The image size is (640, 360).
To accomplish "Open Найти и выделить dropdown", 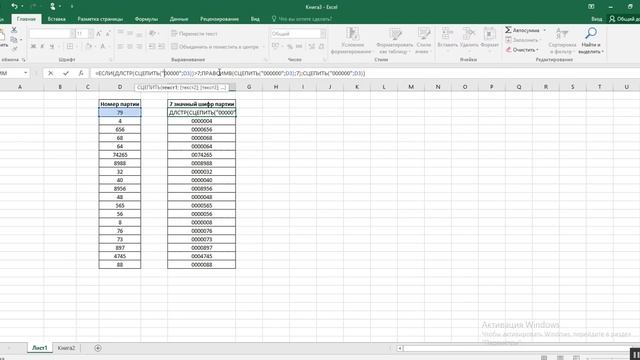I will (591, 41).
